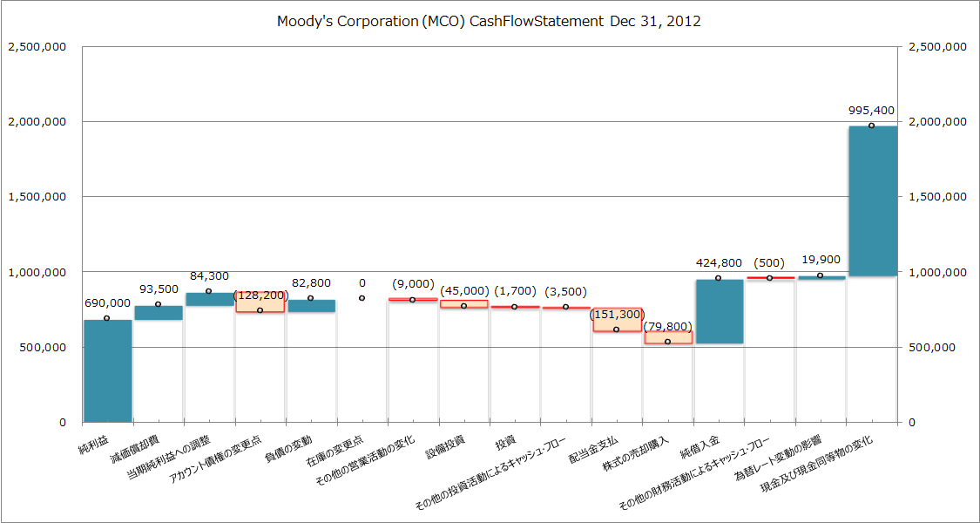Select the 純利益 bar in the waterfall chart
980x523 pixels.
(x=108, y=371)
